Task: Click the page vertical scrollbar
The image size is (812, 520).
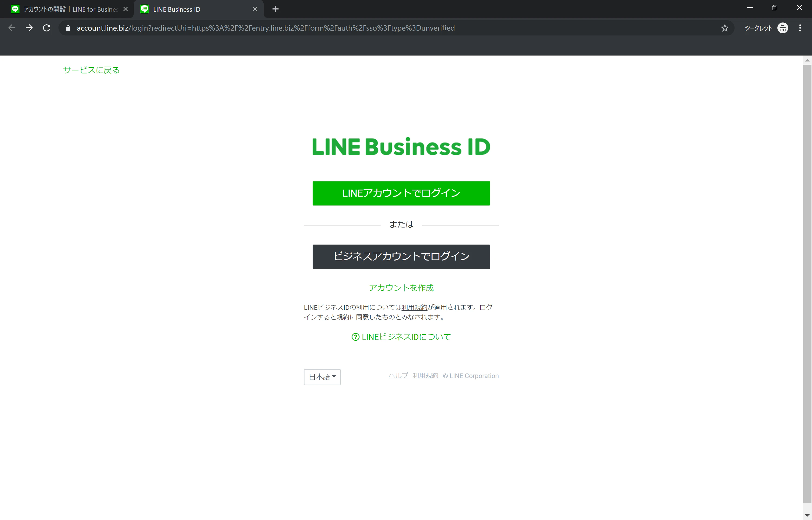Action: point(807,284)
